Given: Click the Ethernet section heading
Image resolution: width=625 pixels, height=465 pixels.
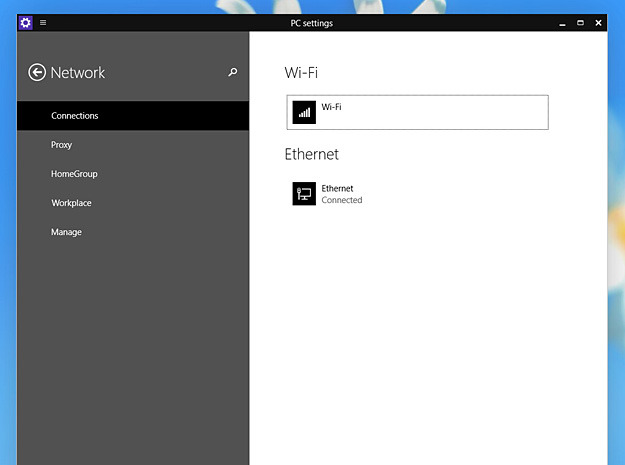Looking at the screenshot, I should [x=312, y=154].
